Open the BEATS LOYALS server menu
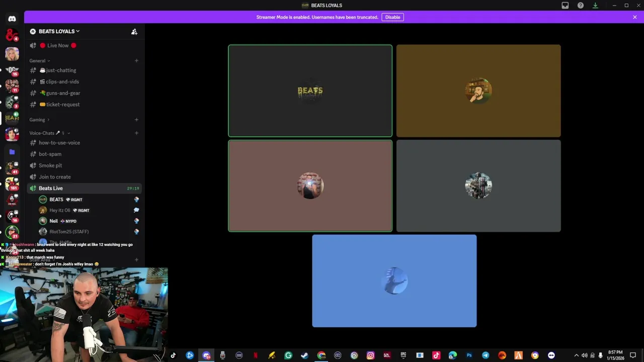644x362 pixels. pyautogui.click(x=59, y=31)
